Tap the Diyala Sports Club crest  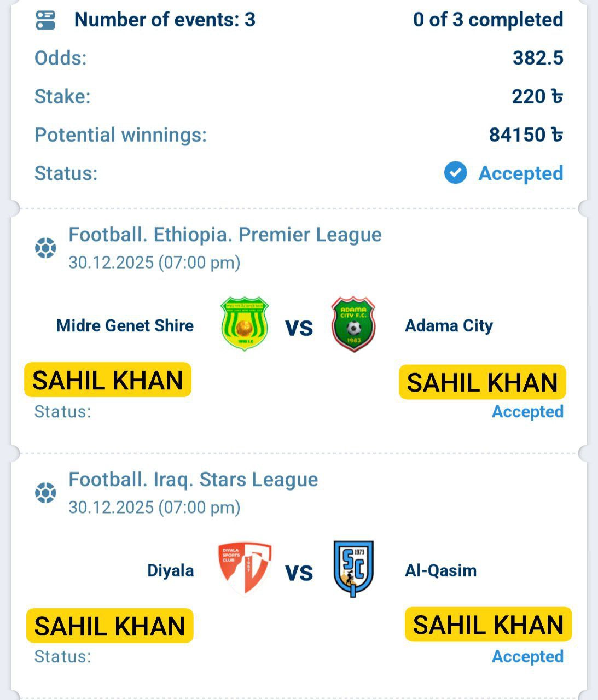(x=245, y=568)
